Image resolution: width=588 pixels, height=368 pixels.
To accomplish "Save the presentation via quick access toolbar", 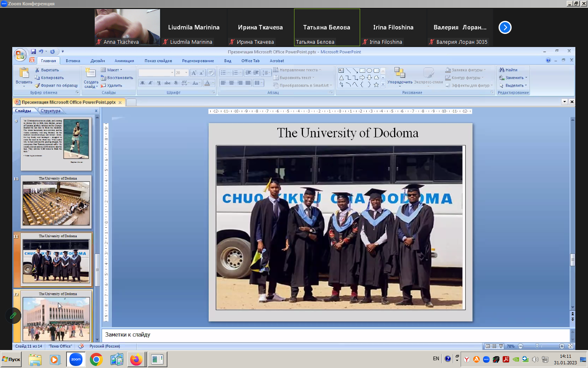I will 33,52.
